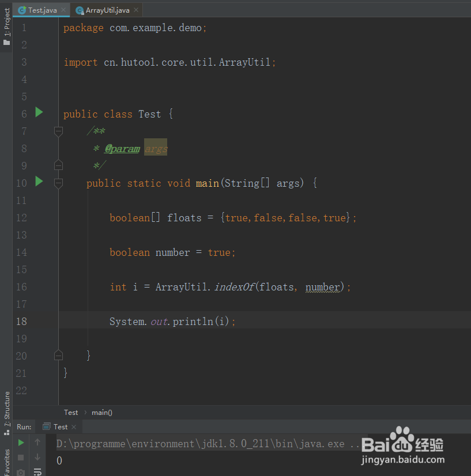The image size is (471, 476).
Task: Open the Project tool window
Action: click(7, 27)
